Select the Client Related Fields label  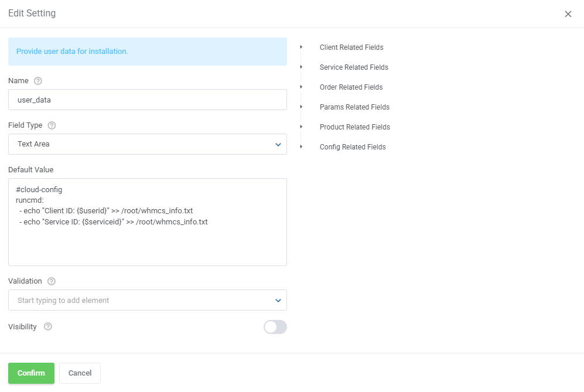pyautogui.click(x=351, y=47)
